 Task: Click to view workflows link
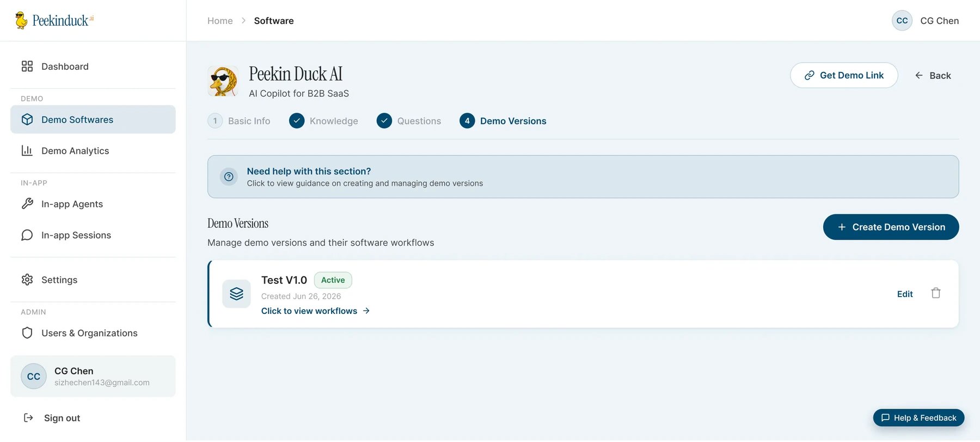tap(315, 311)
